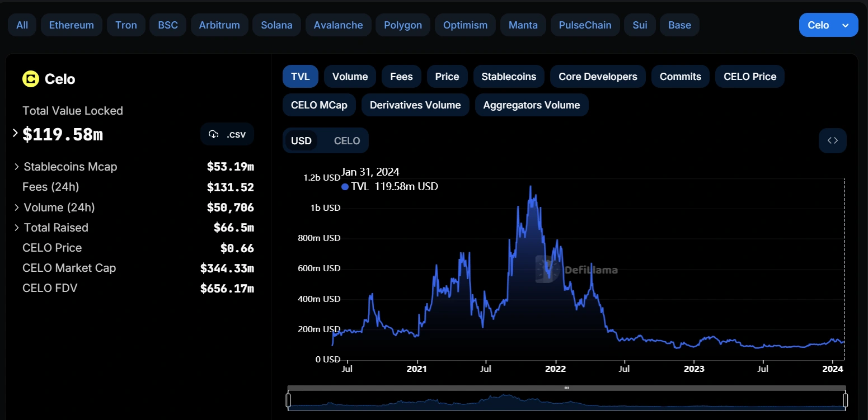The height and width of the screenshot is (420, 868).
Task: Open the Celo chain dropdown
Action: click(x=829, y=25)
